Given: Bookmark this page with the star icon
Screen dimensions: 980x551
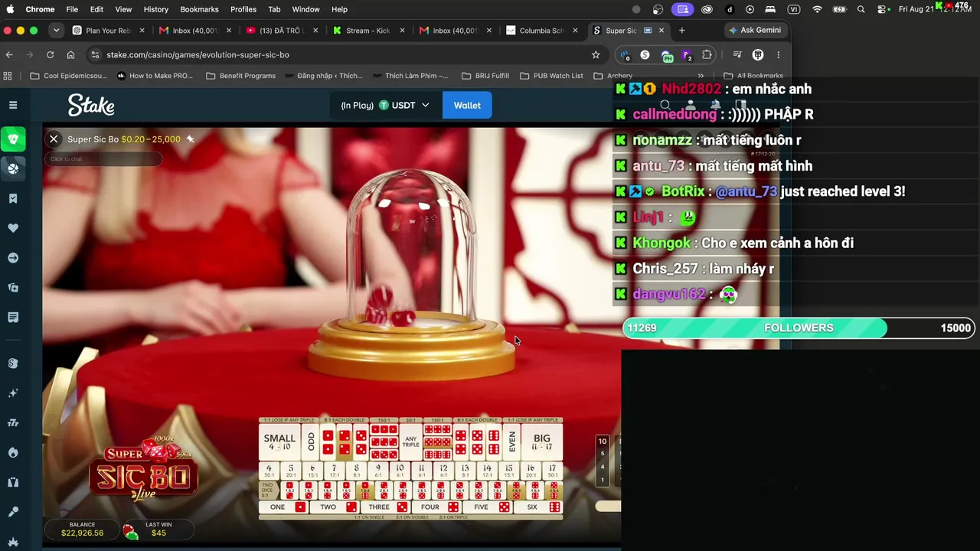Looking at the screenshot, I should (596, 55).
